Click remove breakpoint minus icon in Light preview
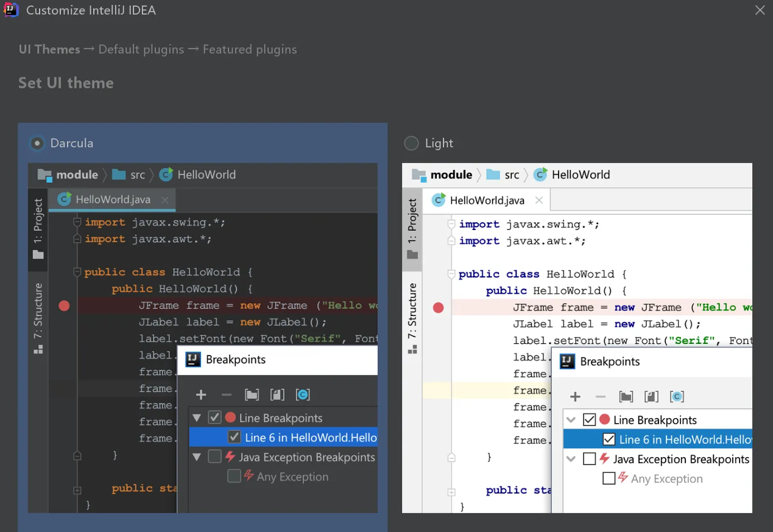 point(601,397)
